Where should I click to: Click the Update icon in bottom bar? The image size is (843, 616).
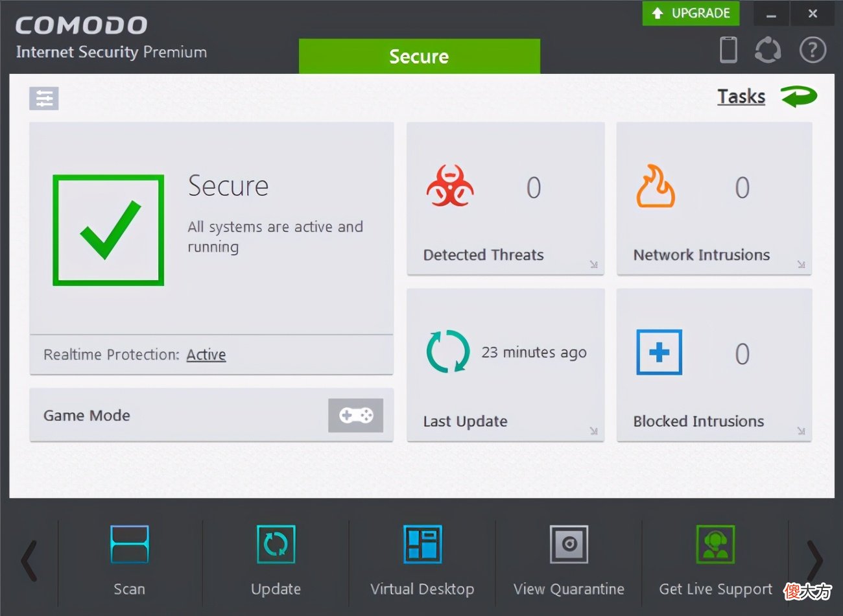pos(276,544)
